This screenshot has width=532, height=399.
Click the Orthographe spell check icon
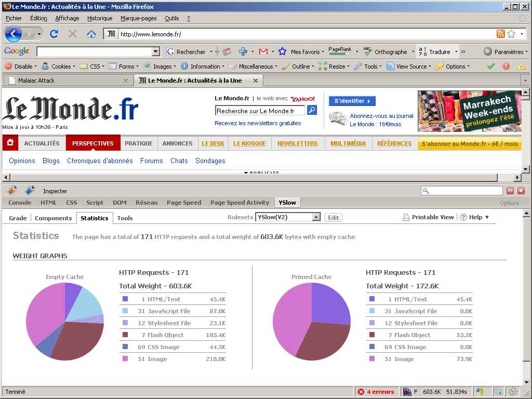(367, 51)
